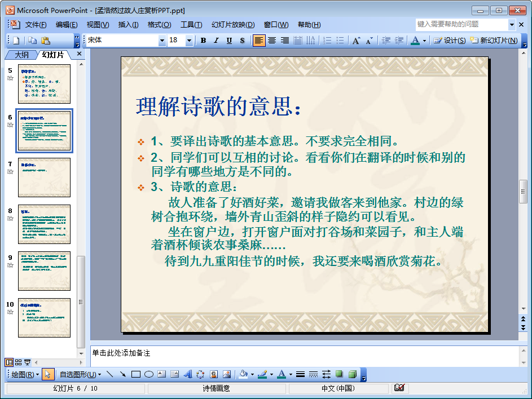532x399 pixels.
Task: Click the 设计(S) design button
Action: pos(449,41)
